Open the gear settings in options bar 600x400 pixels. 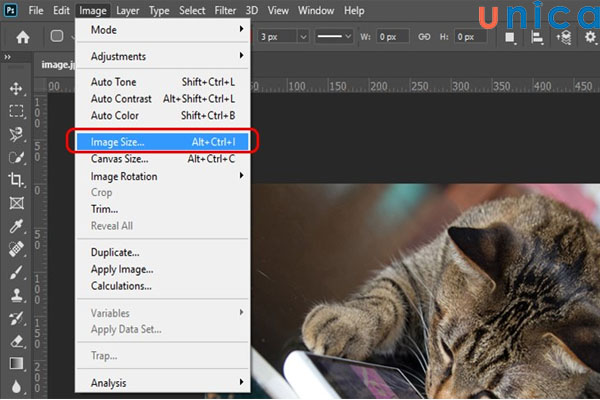pyautogui.click(x=565, y=37)
